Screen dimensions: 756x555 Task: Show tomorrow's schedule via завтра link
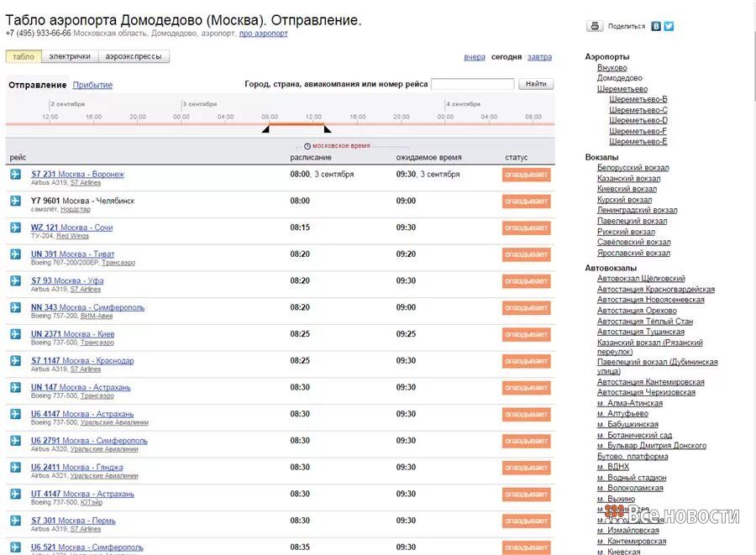pyautogui.click(x=539, y=57)
